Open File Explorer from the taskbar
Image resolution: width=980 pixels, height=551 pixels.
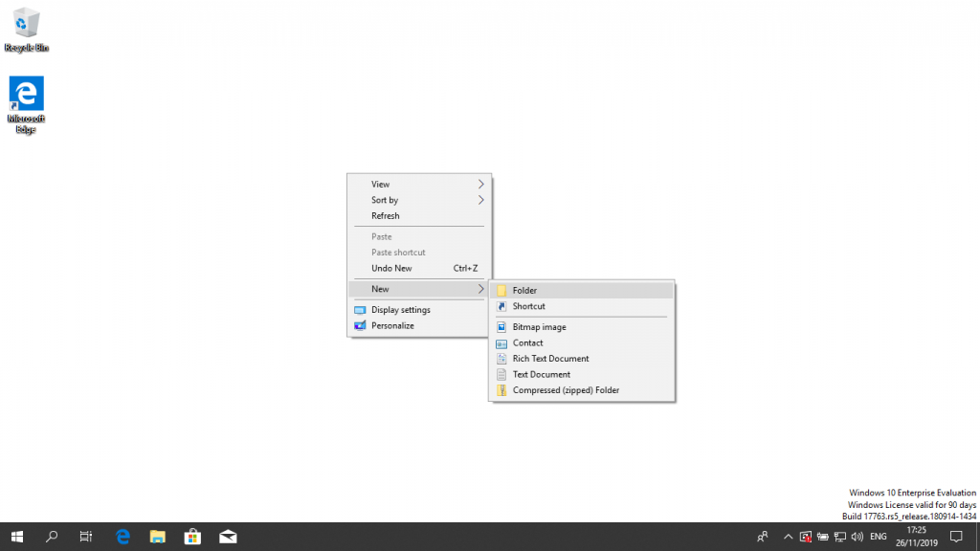[x=158, y=537]
